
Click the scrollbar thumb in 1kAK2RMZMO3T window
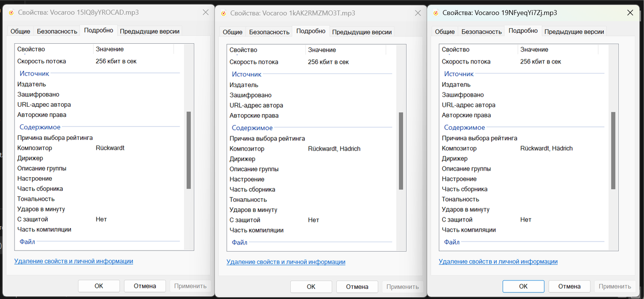(x=401, y=151)
